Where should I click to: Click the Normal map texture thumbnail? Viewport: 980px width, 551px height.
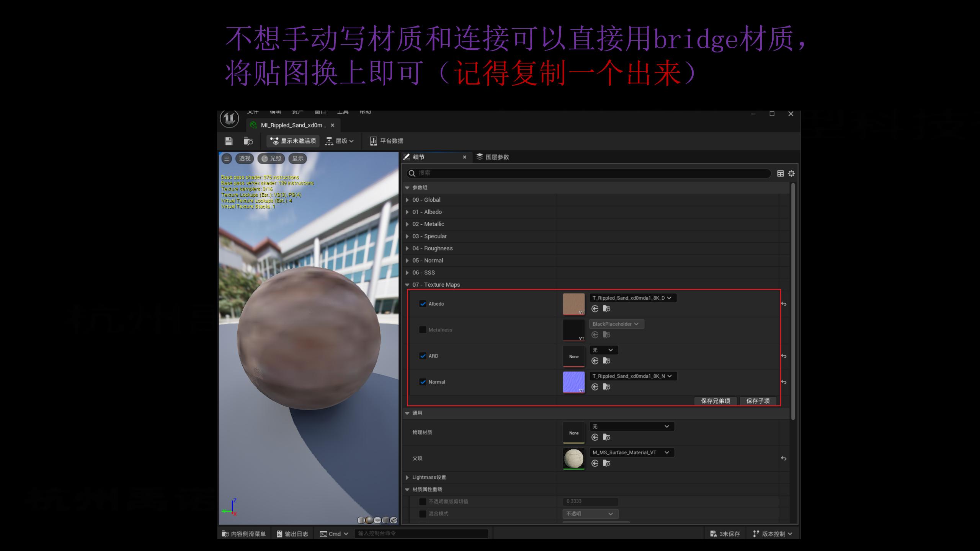573,382
